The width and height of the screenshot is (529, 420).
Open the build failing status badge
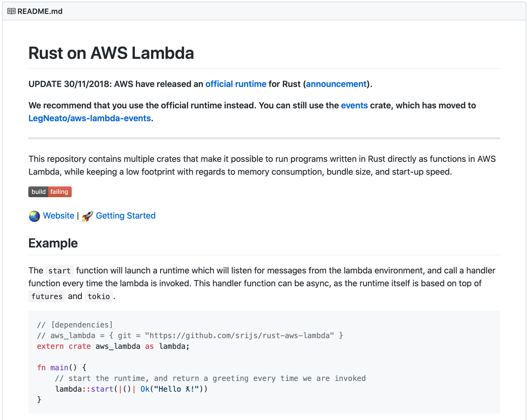[50, 192]
